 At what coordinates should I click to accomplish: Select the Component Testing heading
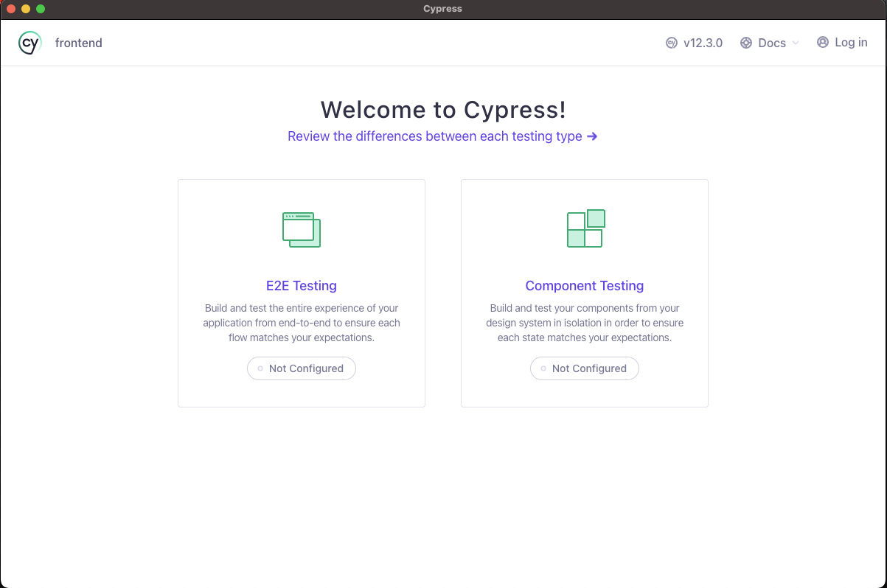click(585, 286)
